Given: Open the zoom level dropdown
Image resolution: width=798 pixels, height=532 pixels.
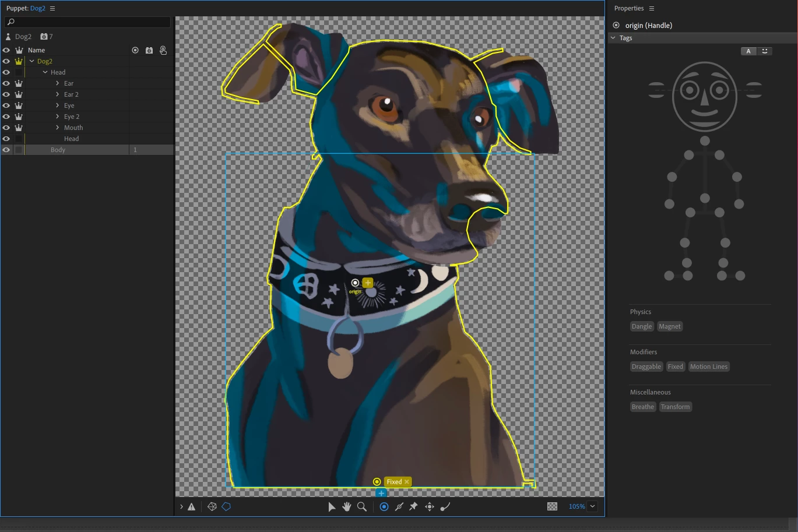Looking at the screenshot, I should [x=593, y=506].
